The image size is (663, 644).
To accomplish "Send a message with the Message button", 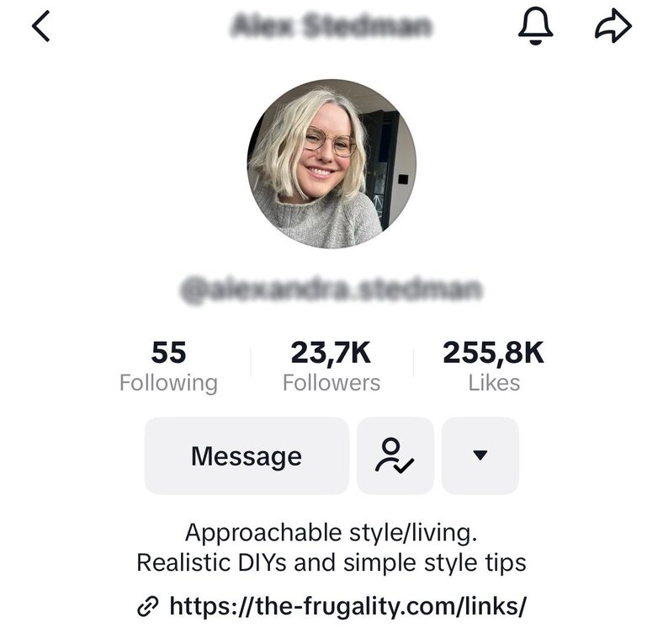I will click(247, 455).
